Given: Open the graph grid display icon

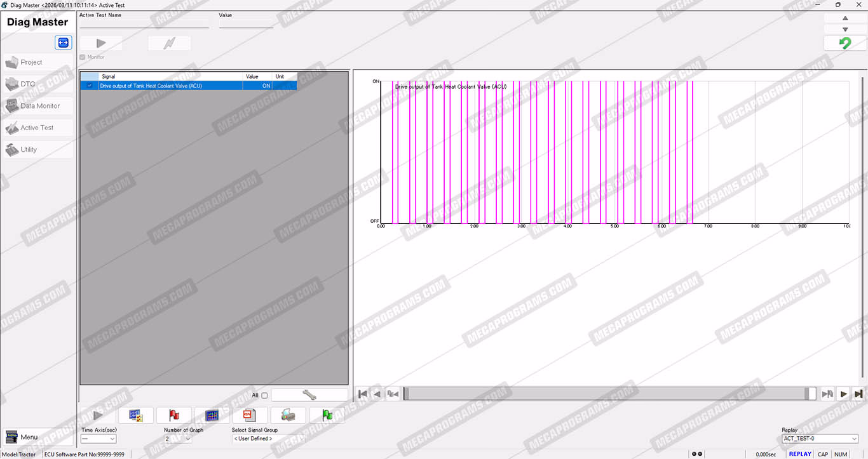Looking at the screenshot, I should pyautogui.click(x=212, y=415).
